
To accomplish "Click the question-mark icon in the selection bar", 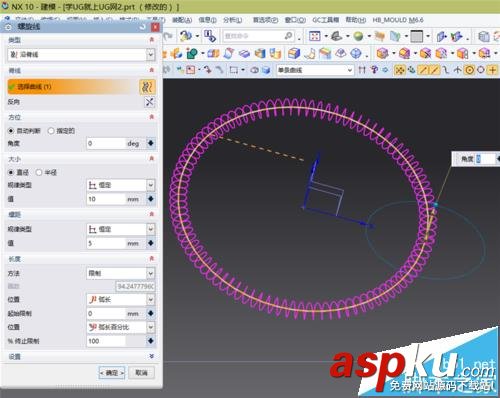I will 374,70.
